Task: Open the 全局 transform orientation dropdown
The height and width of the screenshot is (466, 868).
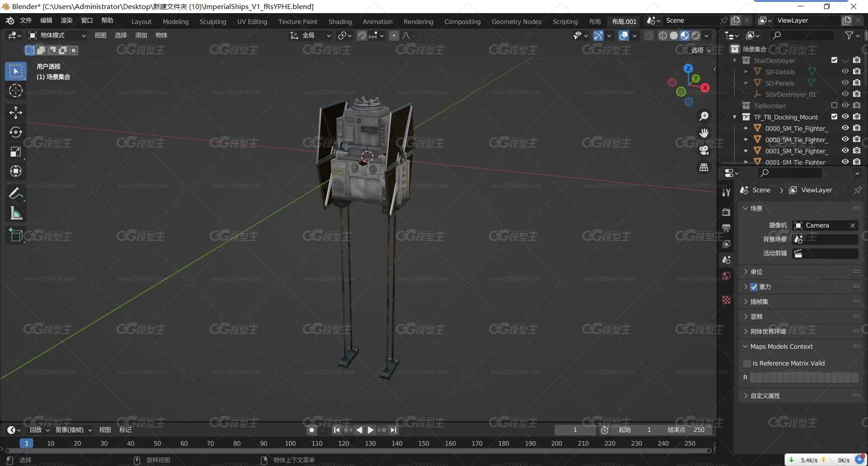Action: tap(311, 35)
